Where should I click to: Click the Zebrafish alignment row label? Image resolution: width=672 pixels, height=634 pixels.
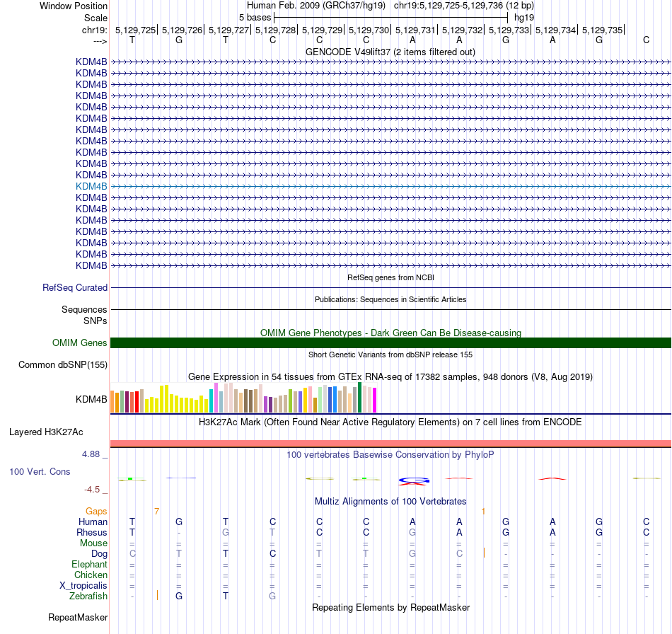click(88, 596)
